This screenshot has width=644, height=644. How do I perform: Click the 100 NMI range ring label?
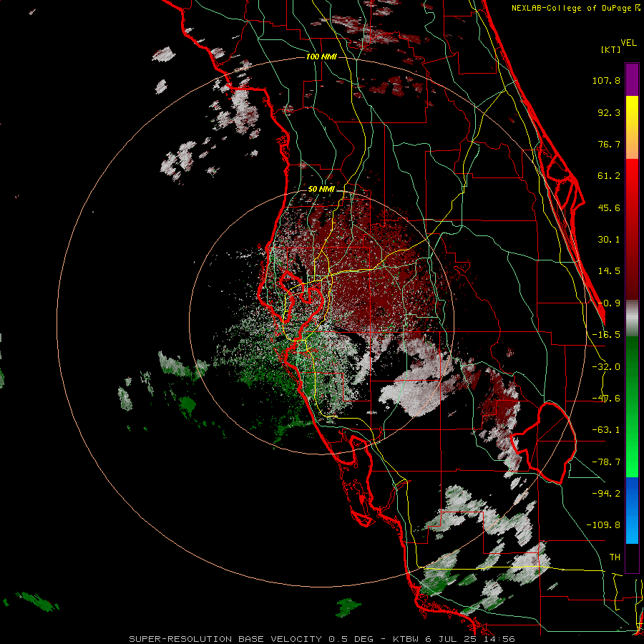click(x=321, y=57)
